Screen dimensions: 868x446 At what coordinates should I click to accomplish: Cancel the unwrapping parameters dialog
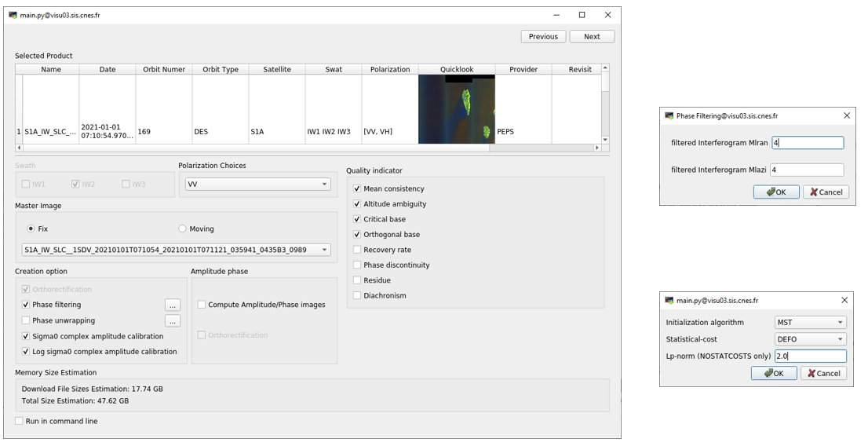(824, 374)
